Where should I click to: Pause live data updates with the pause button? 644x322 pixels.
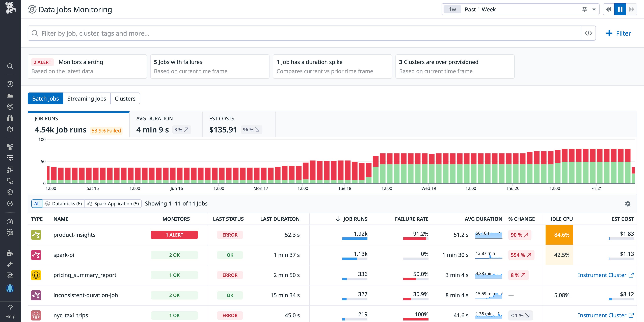620,9
